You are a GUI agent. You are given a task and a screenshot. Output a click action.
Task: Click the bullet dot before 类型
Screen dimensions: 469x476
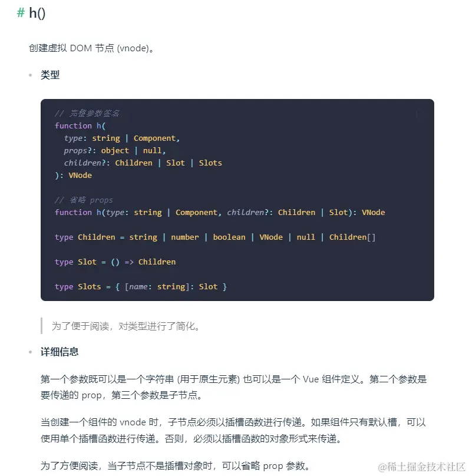pos(31,75)
